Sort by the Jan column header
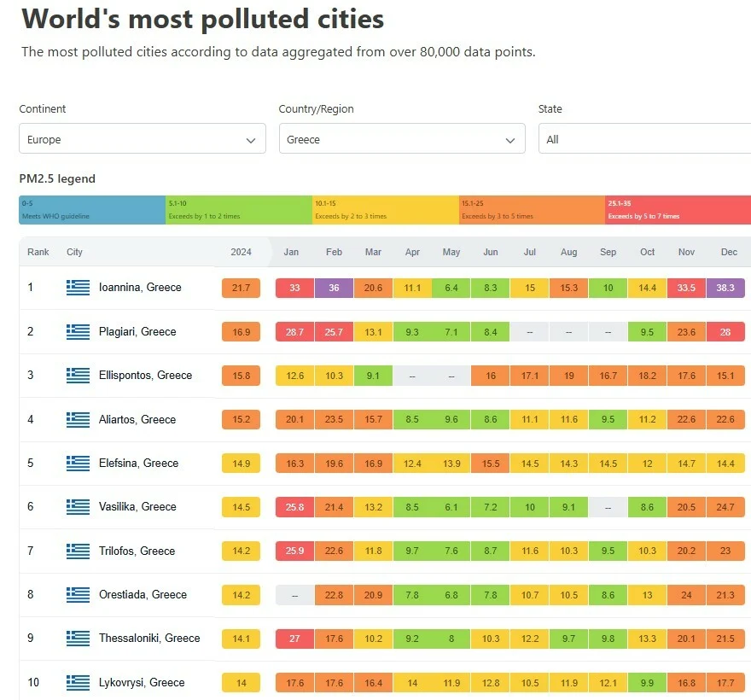The height and width of the screenshot is (700, 751). (x=291, y=252)
